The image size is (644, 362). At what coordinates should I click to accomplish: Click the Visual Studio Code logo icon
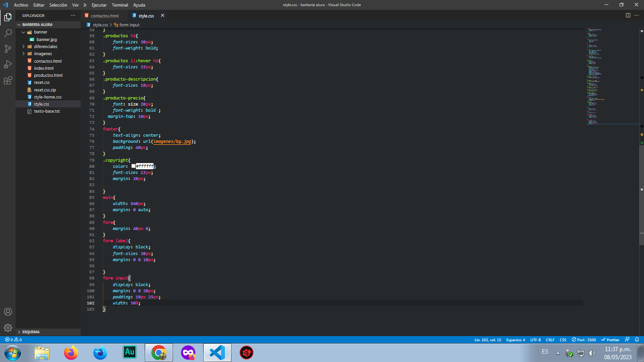pyautogui.click(x=6, y=4)
